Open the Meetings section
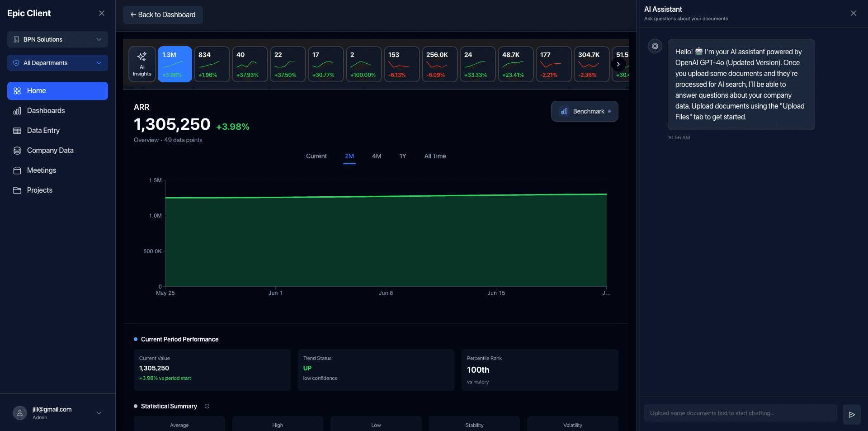The image size is (868, 431). 57,170
